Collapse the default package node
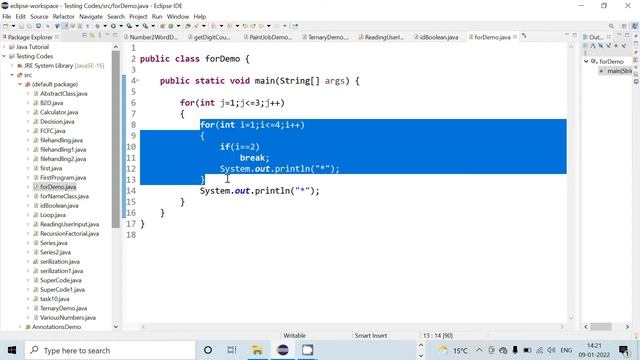The width and height of the screenshot is (640, 360). click(x=20, y=84)
